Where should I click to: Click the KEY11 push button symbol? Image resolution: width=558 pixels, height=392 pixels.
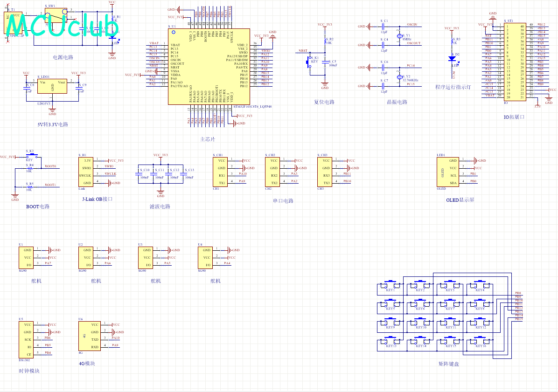point(450,322)
